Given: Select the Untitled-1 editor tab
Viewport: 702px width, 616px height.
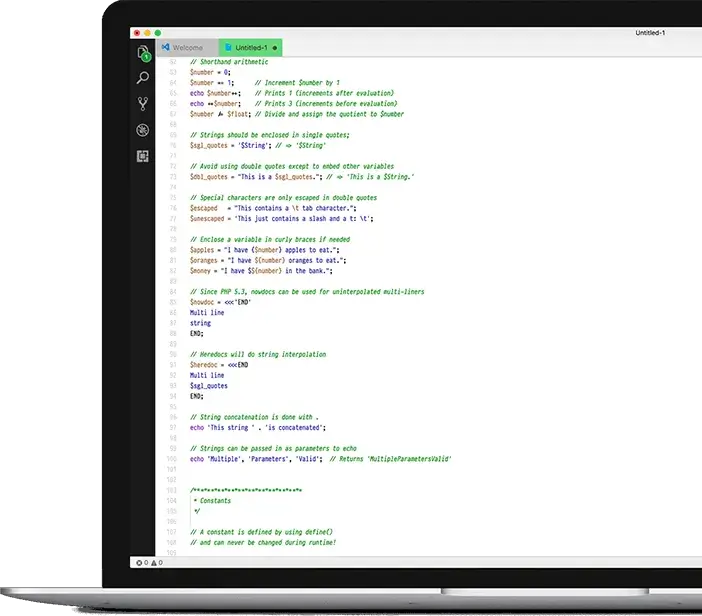Looking at the screenshot, I should pyautogui.click(x=251, y=47).
